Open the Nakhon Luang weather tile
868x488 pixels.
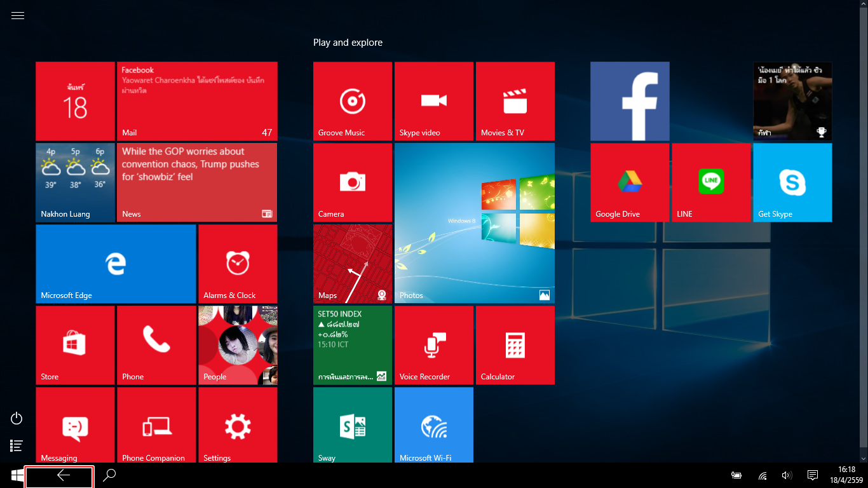tap(75, 182)
